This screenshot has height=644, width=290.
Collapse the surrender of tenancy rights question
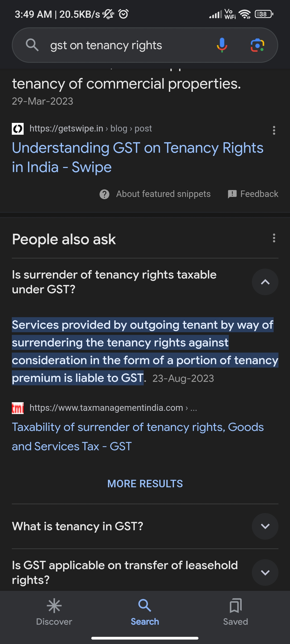coord(265,282)
